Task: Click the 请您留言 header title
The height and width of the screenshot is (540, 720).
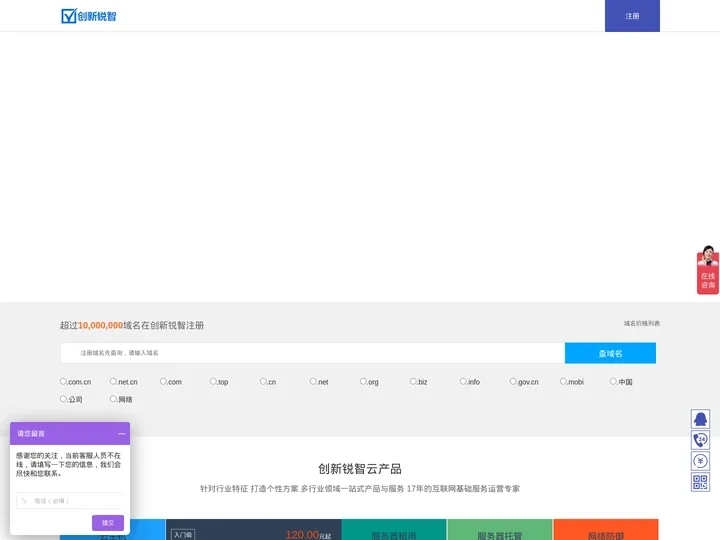Action: coord(31,433)
